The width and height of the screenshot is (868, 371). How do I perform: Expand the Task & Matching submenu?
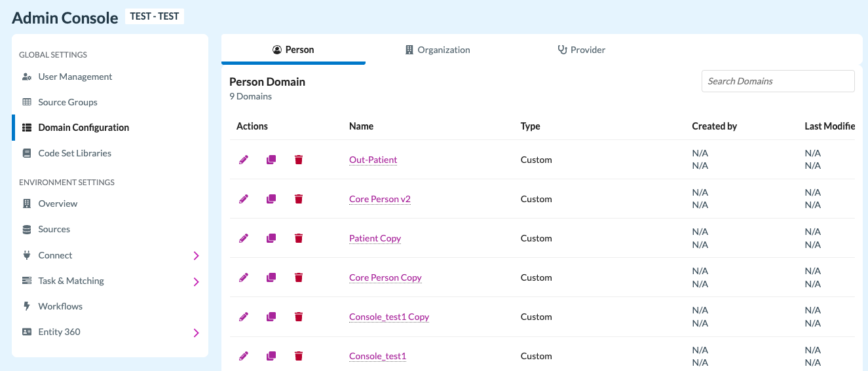(196, 281)
